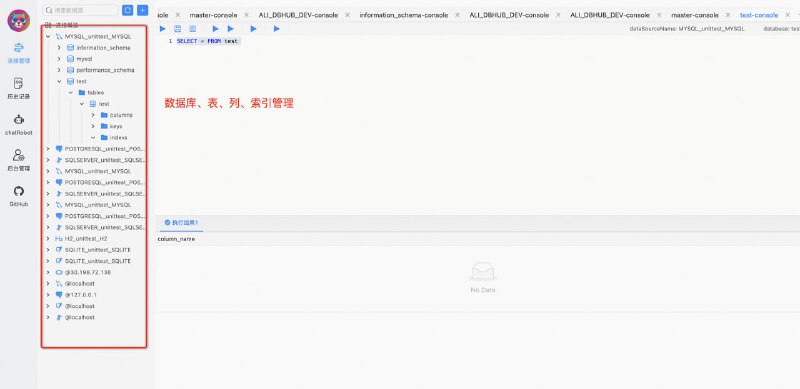
Task: Switch to the information_schema-console tab
Action: pyautogui.click(x=404, y=15)
